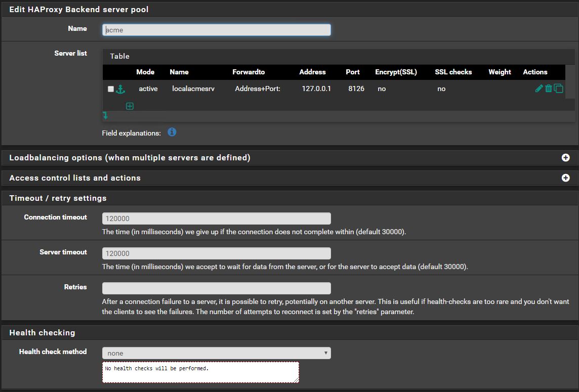Focus the Connection timeout field
579x392 pixels.
[x=216, y=219]
